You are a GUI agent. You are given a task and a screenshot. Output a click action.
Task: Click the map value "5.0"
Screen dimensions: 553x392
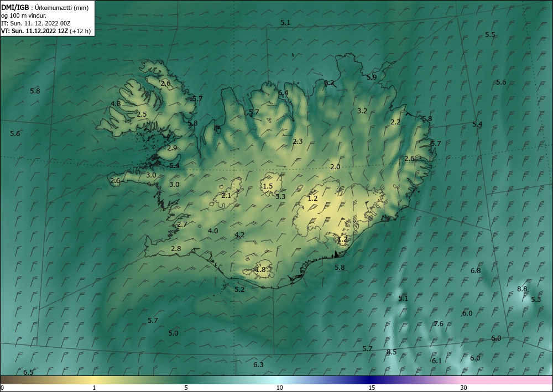[x=173, y=333]
